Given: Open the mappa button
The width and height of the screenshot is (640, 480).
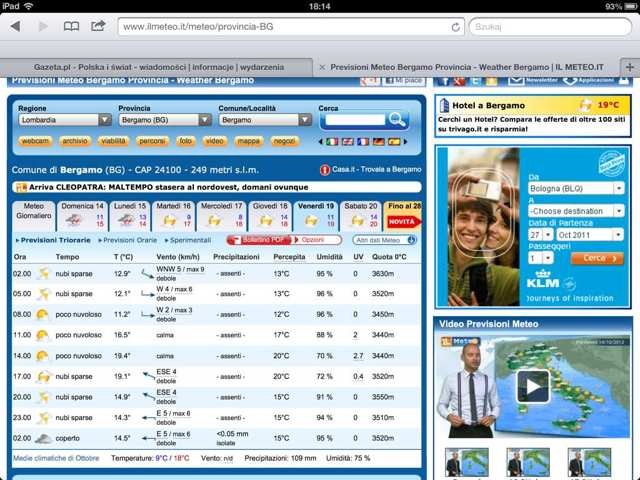Looking at the screenshot, I should click(x=248, y=141).
